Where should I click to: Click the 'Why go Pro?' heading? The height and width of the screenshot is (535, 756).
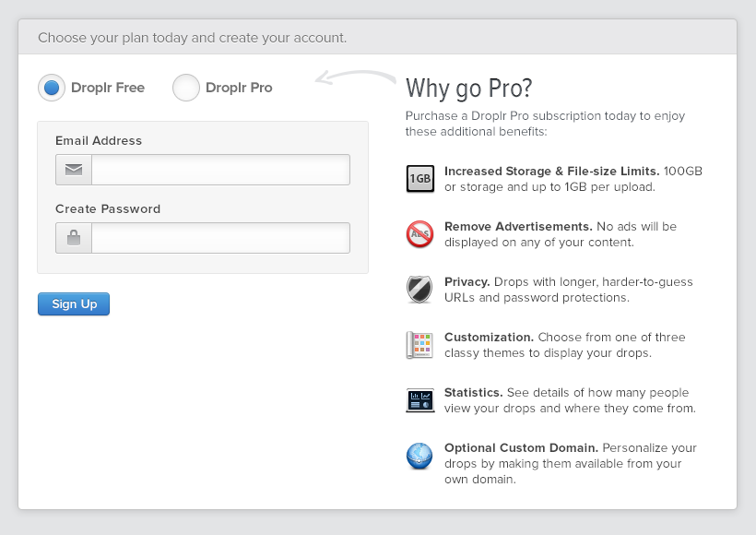(x=468, y=89)
